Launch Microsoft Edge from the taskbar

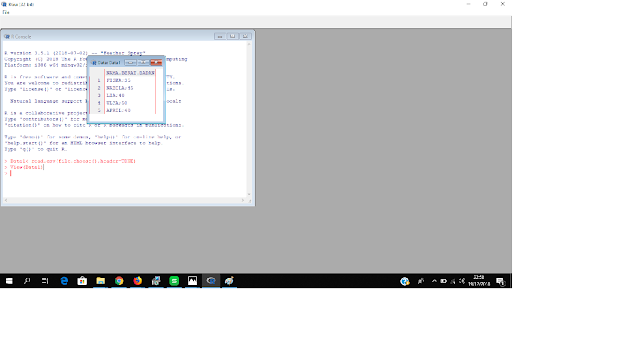tap(64, 281)
